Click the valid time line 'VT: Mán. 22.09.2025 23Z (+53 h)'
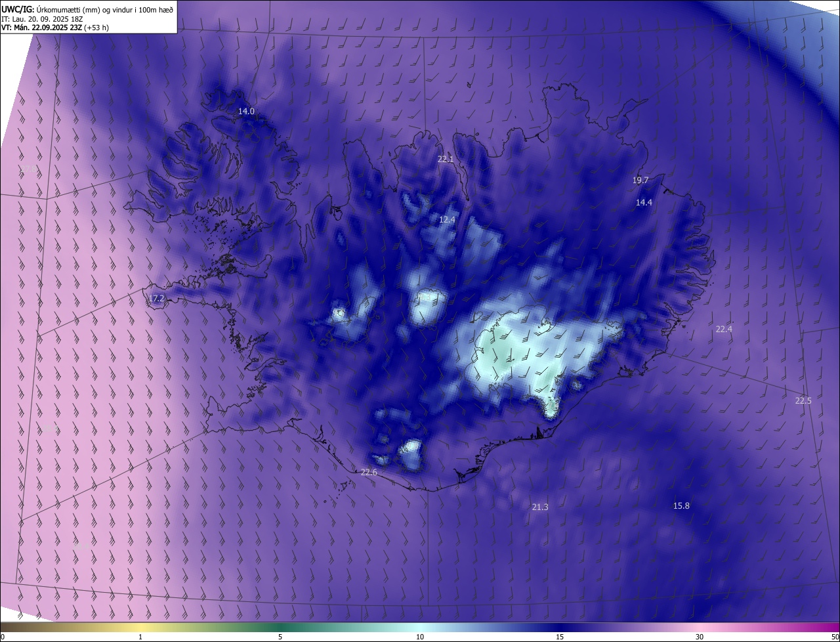 point(55,28)
